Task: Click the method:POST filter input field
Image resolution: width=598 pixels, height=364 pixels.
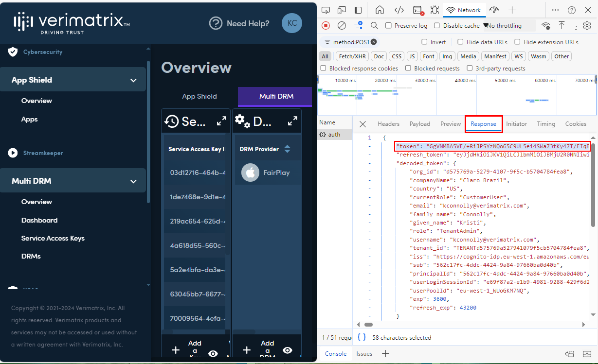Action: pyautogui.click(x=350, y=42)
